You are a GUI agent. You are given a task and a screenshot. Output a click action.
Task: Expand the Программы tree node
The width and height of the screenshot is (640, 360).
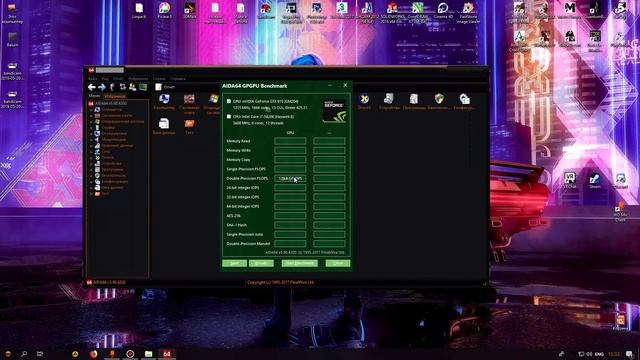(92, 169)
